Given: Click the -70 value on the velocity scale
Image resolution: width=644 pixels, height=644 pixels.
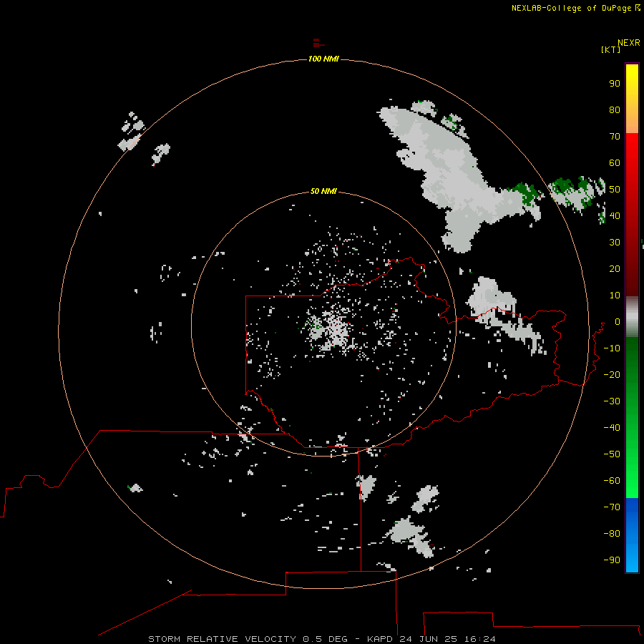Looking at the screenshot, I should [x=612, y=507].
